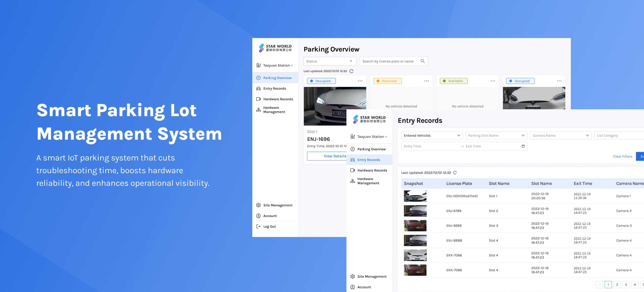This screenshot has height=292, width=644.
Task: Click Parking Overview P icon in Entry Records sidebar
Action: tap(352, 149)
